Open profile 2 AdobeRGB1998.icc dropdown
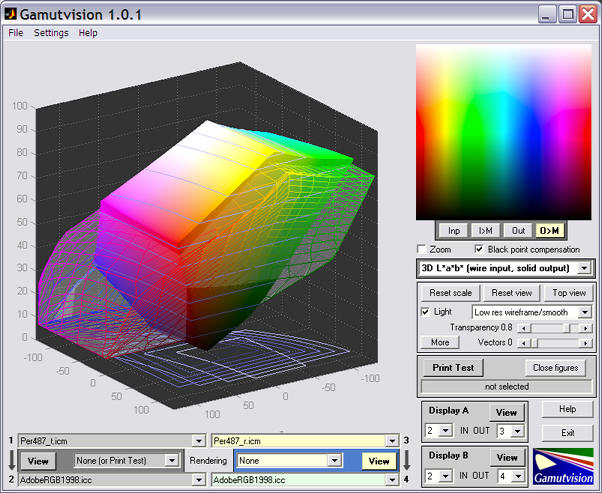Image resolution: width=602 pixels, height=493 pixels. 199,480
